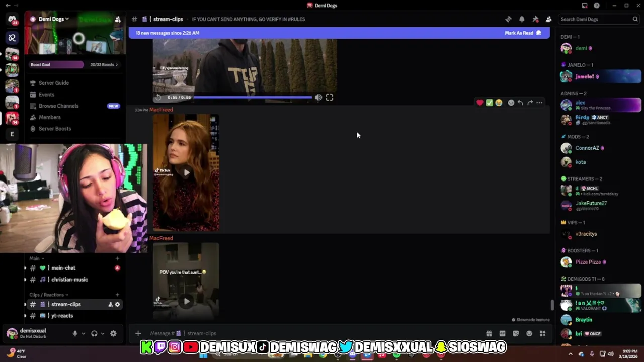Open yt-reacts channel

(74, 316)
